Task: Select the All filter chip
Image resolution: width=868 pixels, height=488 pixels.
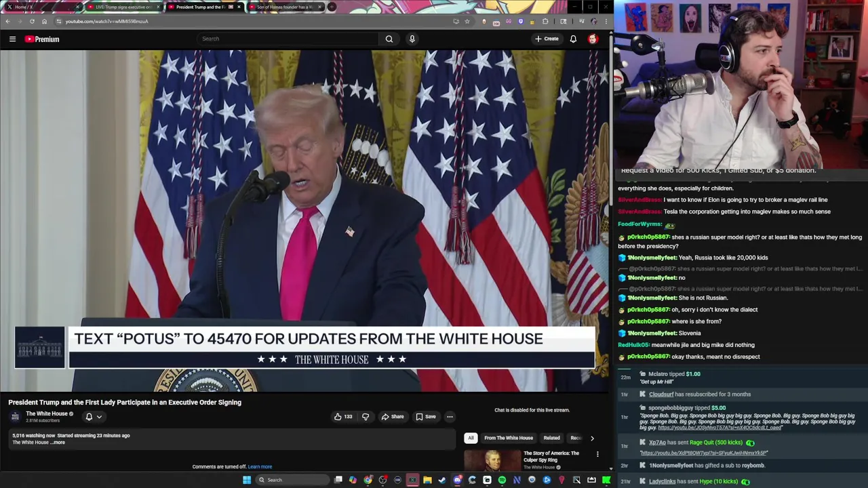Action: [471, 438]
